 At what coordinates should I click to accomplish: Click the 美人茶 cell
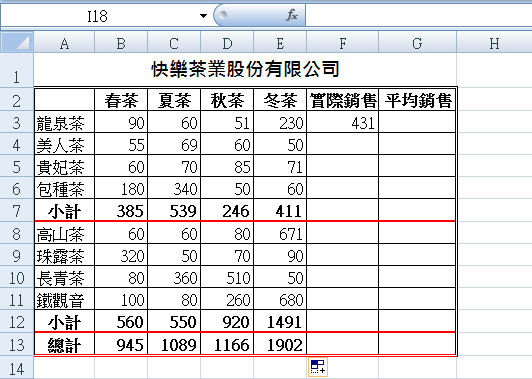tap(64, 144)
